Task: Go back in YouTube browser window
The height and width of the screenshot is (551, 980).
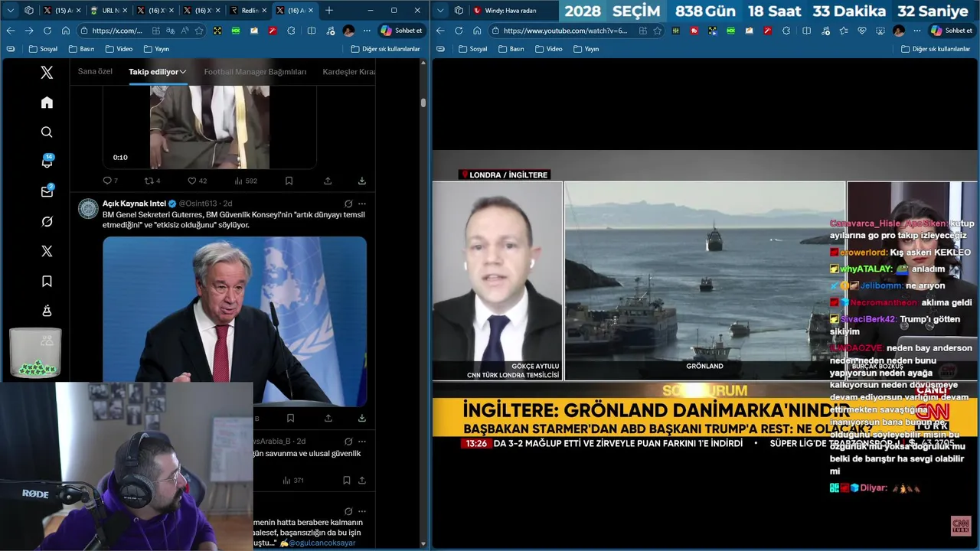Action: (x=439, y=31)
